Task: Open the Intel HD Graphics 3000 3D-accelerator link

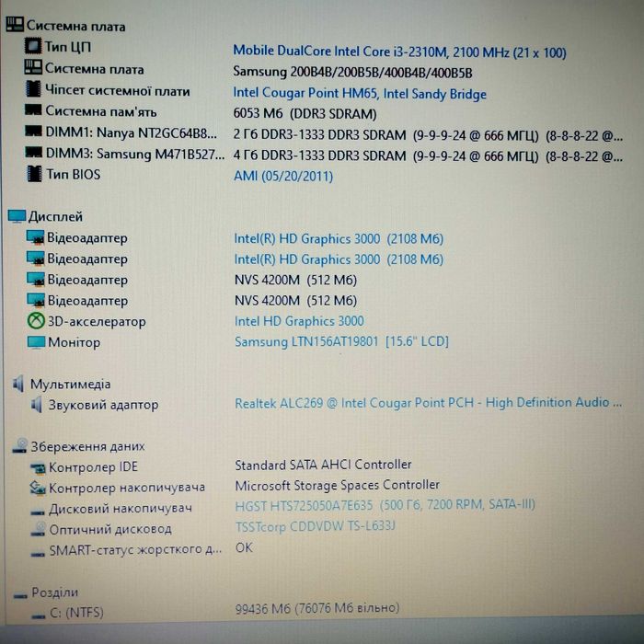Action: (299, 321)
